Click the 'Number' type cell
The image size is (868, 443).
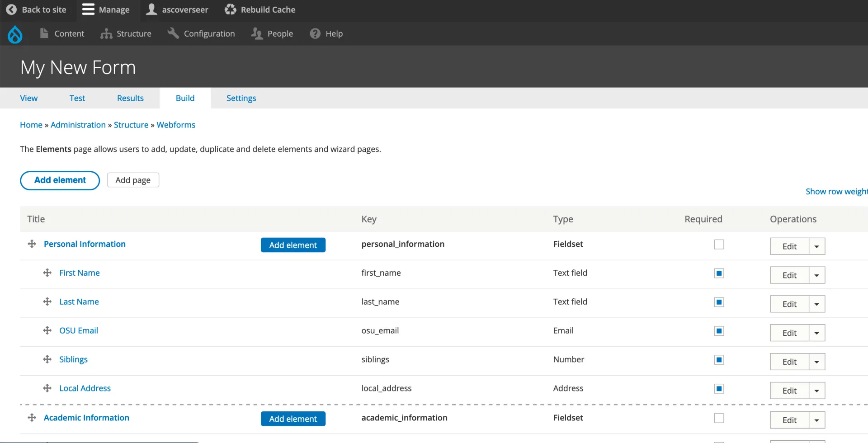click(x=569, y=360)
